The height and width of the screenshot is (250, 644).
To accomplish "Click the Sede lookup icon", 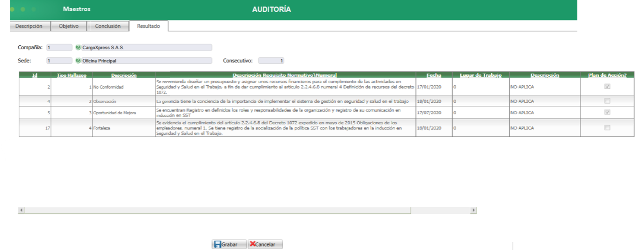I will [78, 60].
